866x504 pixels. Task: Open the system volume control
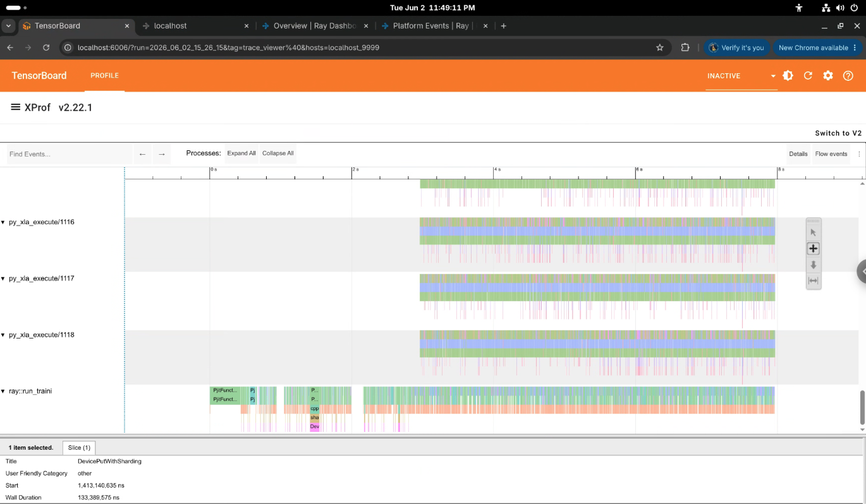(840, 8)
